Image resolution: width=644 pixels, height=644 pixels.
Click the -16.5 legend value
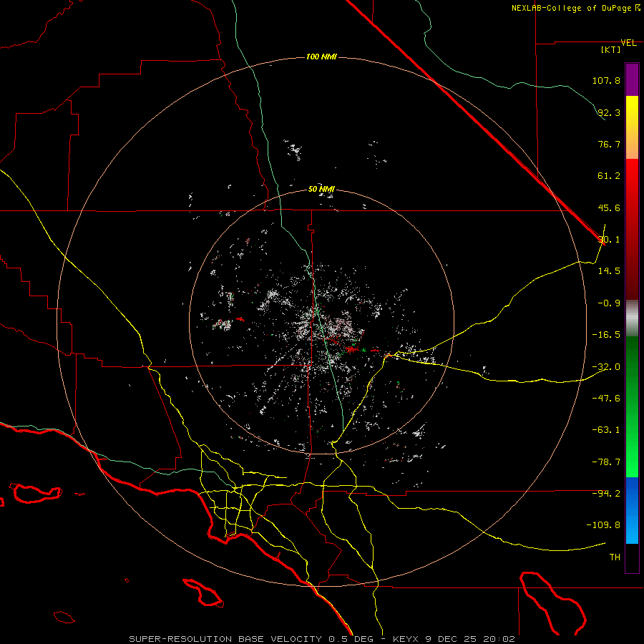pos(606,335)
